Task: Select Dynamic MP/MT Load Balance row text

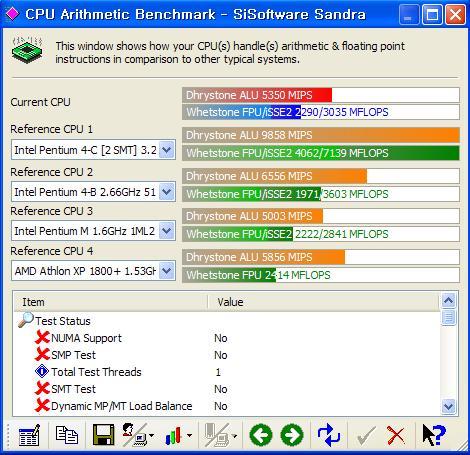Action: tap(122, 406)
